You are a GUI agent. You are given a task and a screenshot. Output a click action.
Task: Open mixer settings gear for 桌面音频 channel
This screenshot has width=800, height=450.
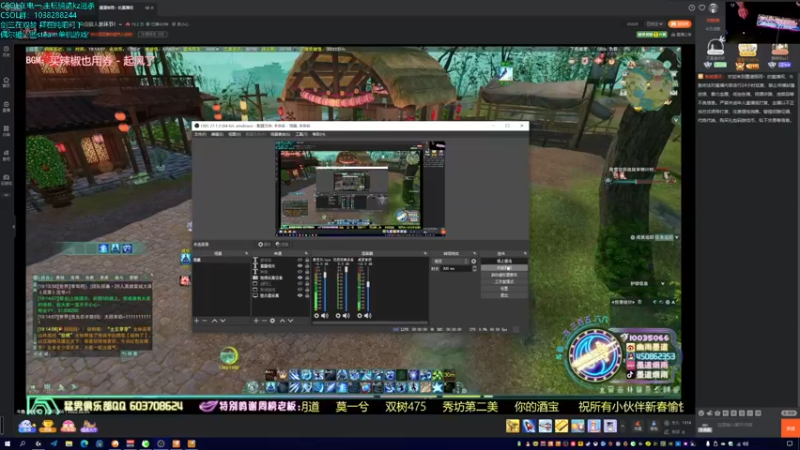360,316
